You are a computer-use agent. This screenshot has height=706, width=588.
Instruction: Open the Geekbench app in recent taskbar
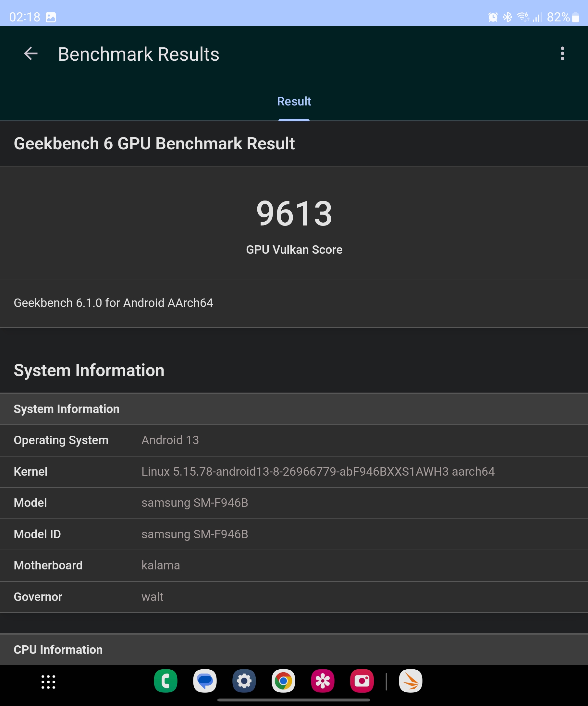(410, 681)
